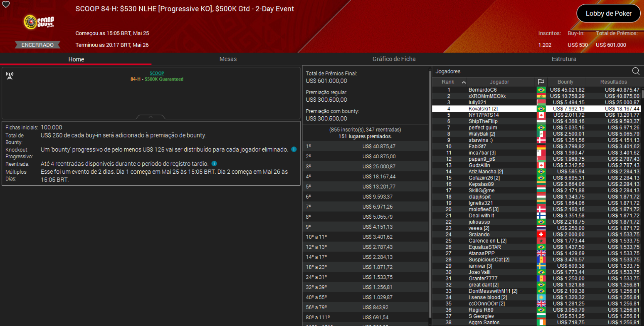Viewport: 644px width, 326px height.
Task: Click the prize list scrollbar
Action: pos(430,195)
